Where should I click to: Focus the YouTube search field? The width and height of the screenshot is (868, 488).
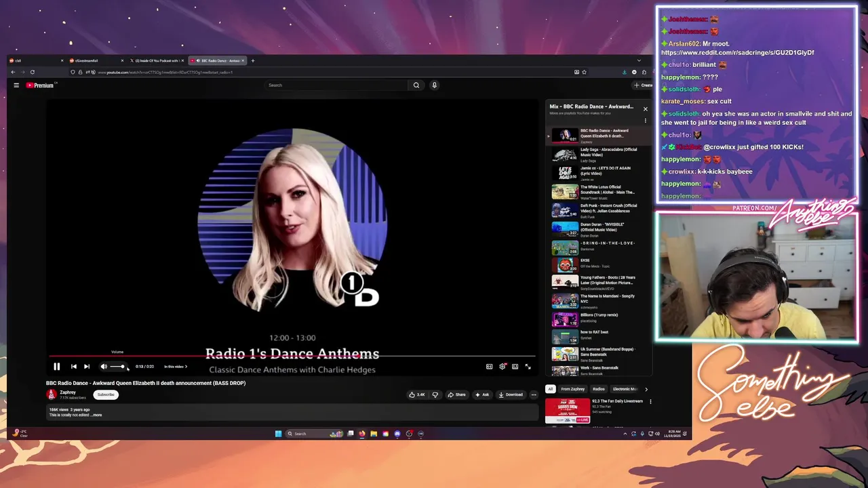coord(336,85)
